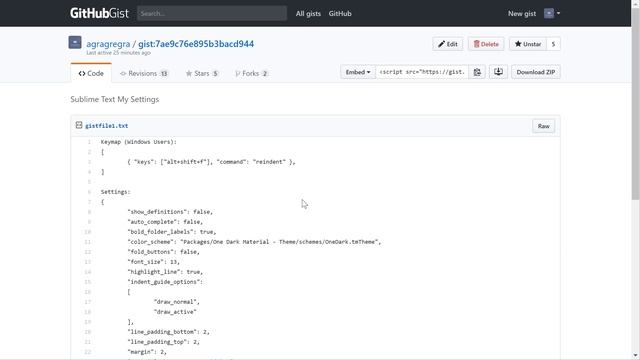Screen dimensions: 640x360
Task: Switch to the Code tab
Action: pos(91,73)
